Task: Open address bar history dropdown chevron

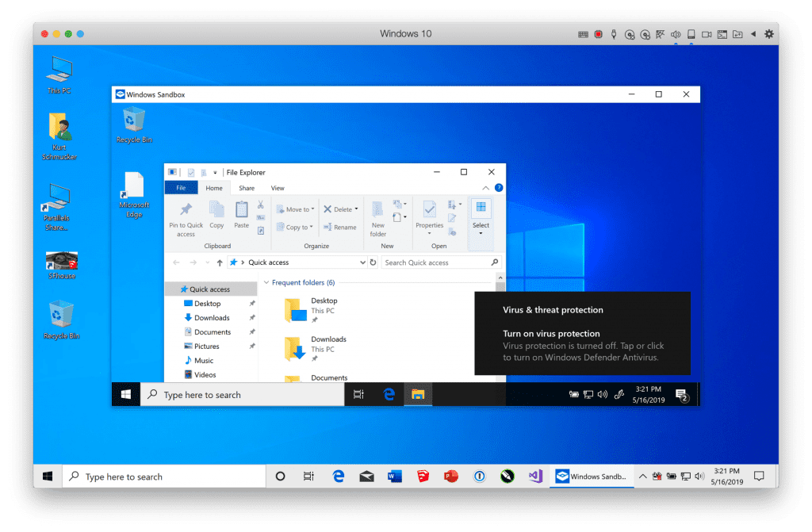Action: [x=362, y=262]
